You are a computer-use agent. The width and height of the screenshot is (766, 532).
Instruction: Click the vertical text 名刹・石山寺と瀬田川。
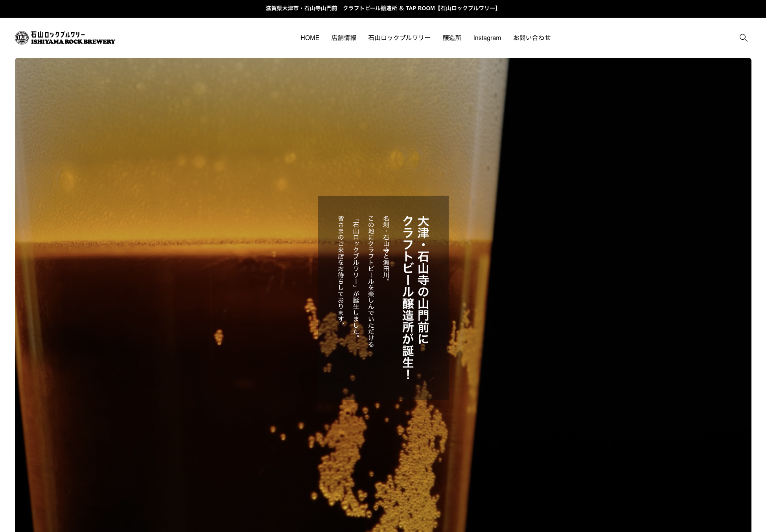tap(386, 248)
